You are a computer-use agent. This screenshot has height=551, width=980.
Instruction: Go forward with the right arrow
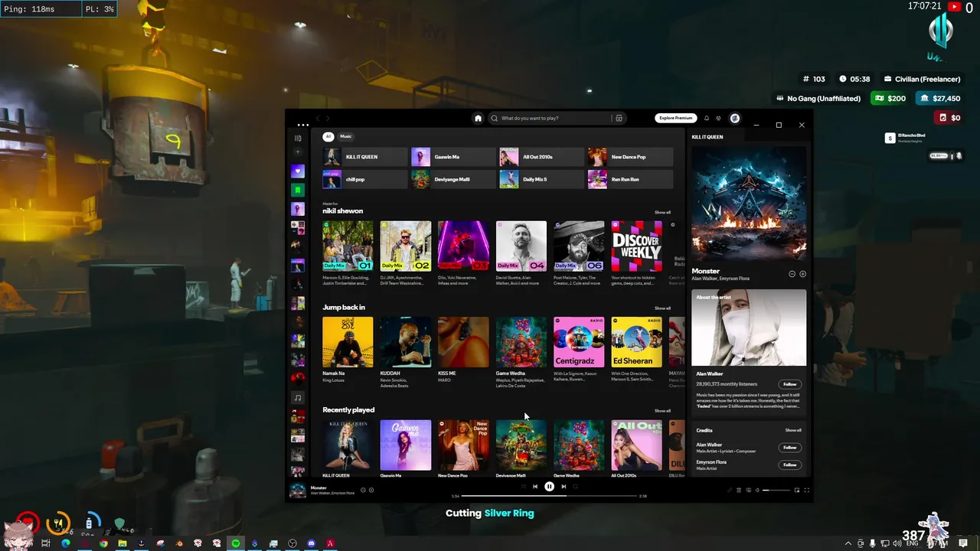click(x=328, y=118)
